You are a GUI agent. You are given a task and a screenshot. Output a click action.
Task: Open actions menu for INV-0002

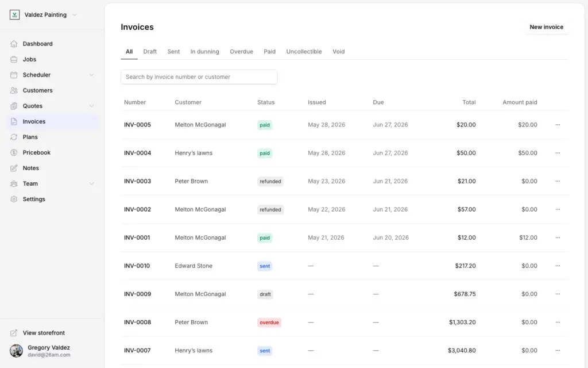point(558,209)
